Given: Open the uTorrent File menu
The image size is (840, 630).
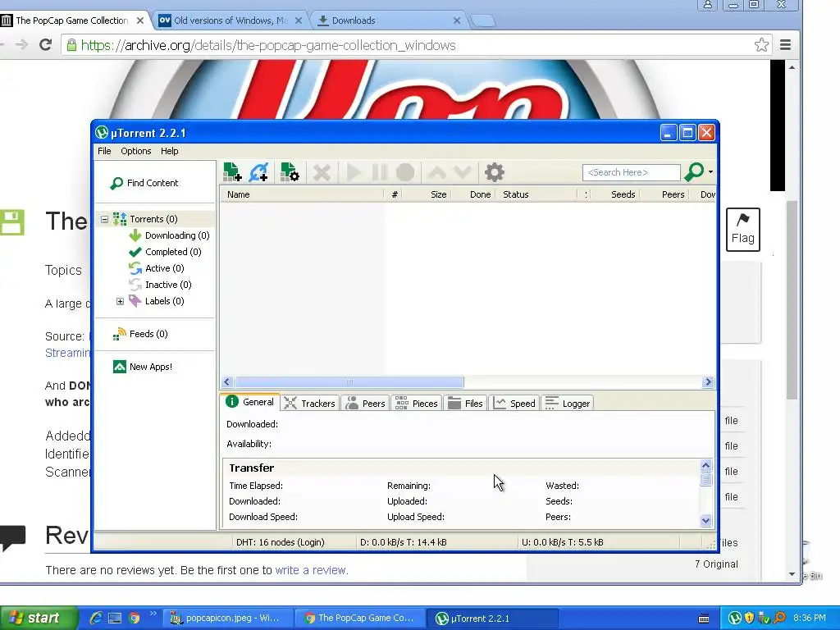Looking at the screenshot, I should pyautogui.click(x=104, y=151).
